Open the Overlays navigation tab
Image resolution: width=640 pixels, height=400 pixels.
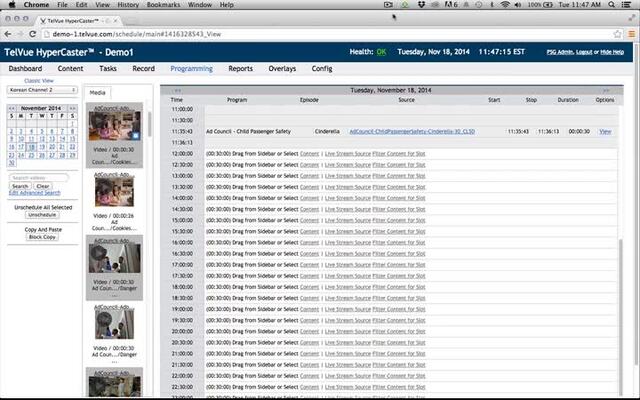tap(282, 69)
